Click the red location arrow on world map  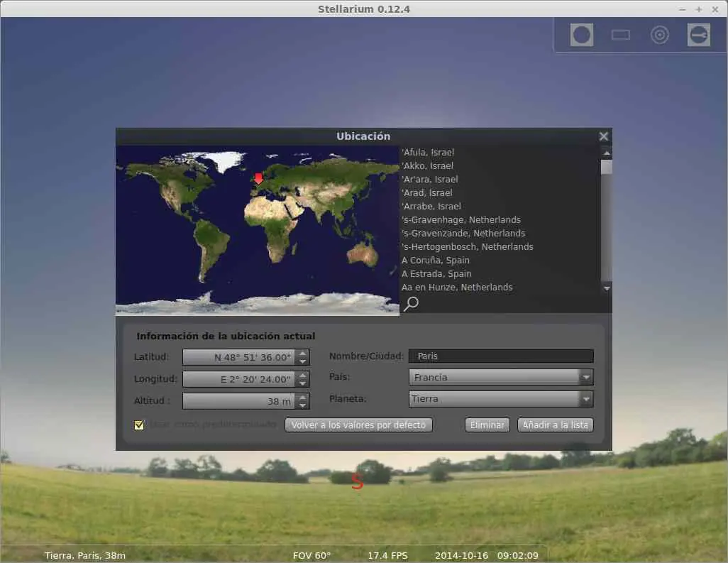[258, 178]
